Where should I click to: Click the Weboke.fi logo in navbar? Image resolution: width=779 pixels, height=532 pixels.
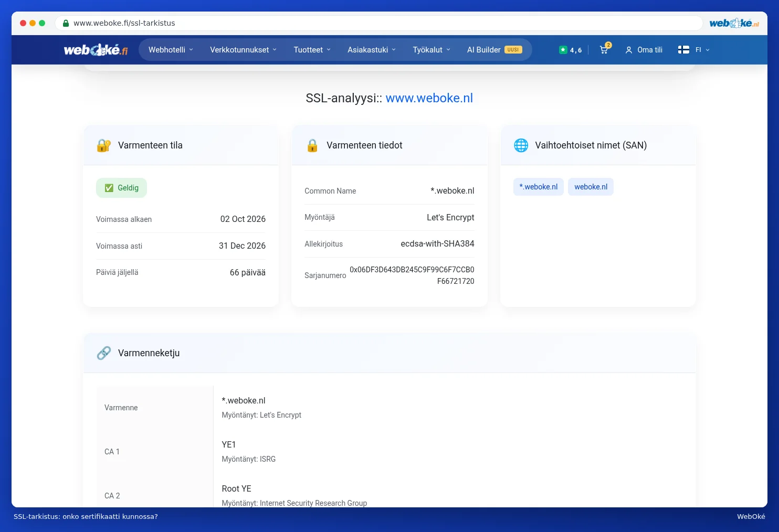pyautogui.click(x=96, y=50)
